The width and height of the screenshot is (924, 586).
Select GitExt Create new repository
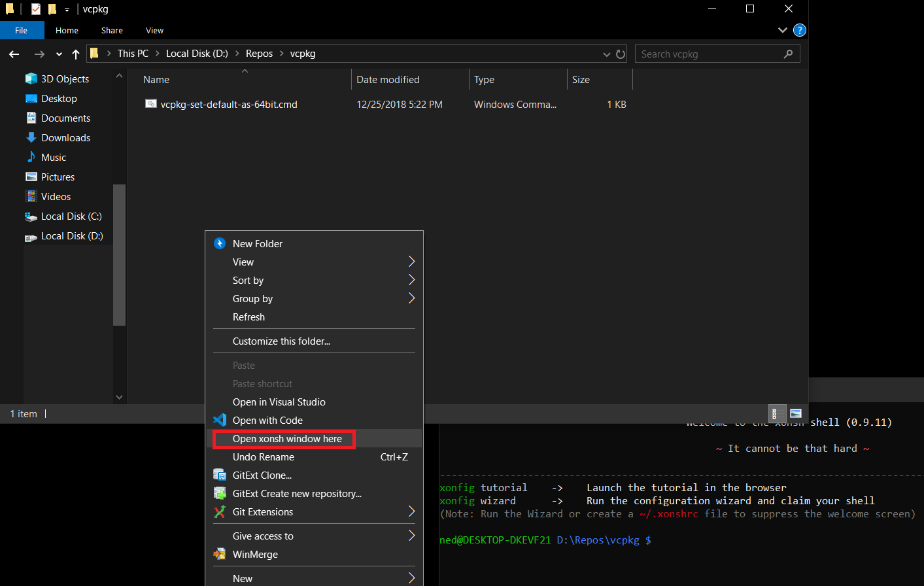click(297, 493)
